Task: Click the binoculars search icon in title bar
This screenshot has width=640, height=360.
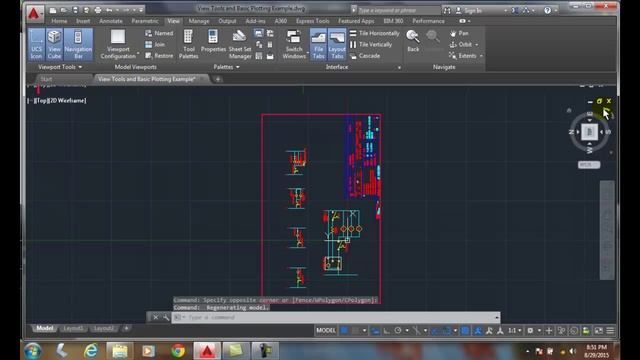Action: [x=447, y=10]
